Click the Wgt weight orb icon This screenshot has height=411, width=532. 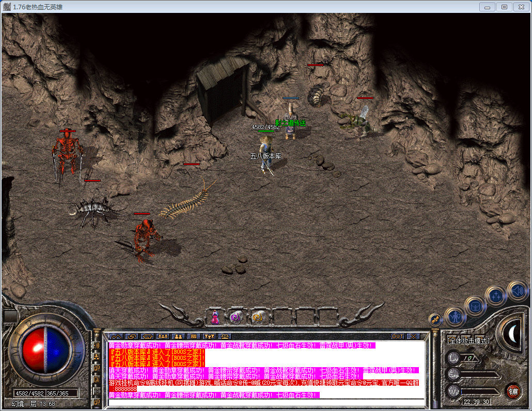[453, 391]
